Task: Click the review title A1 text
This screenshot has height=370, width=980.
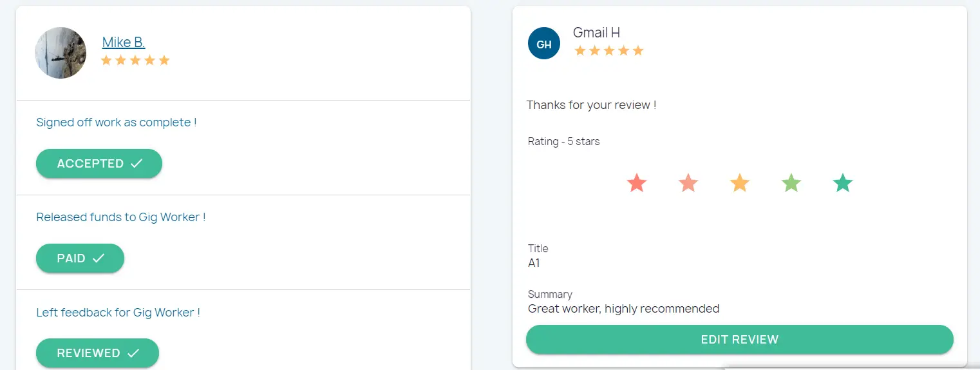Action: (x=534, y=263)
